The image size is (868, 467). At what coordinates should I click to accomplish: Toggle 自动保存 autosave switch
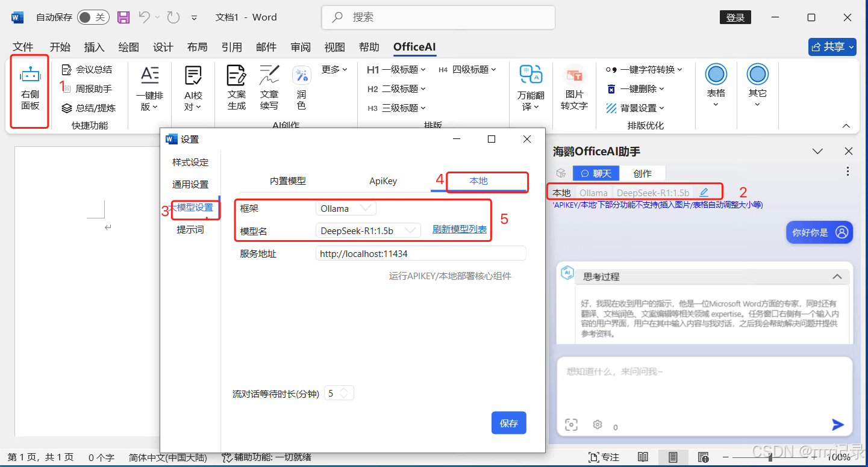pyautogui.click(x=93, y=17)
